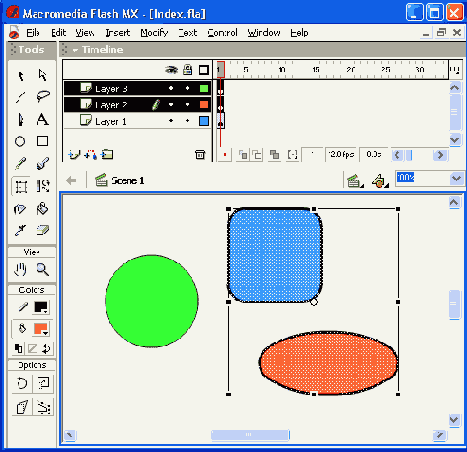Select the Hand tool

click(x=20, y=269)
